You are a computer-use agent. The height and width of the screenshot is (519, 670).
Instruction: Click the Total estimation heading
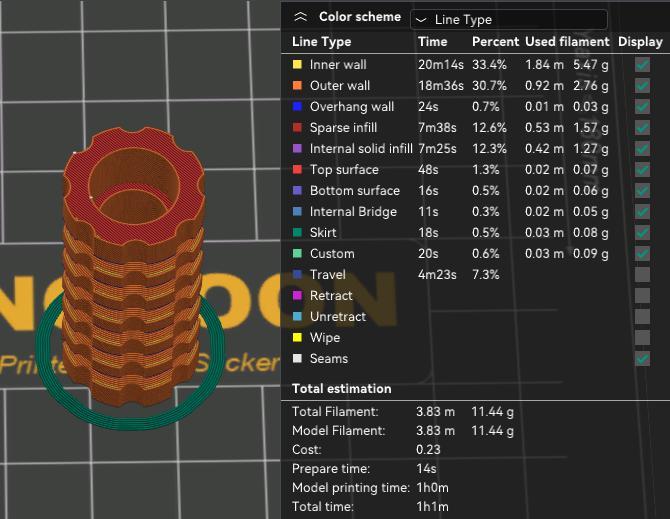[341, 388]
